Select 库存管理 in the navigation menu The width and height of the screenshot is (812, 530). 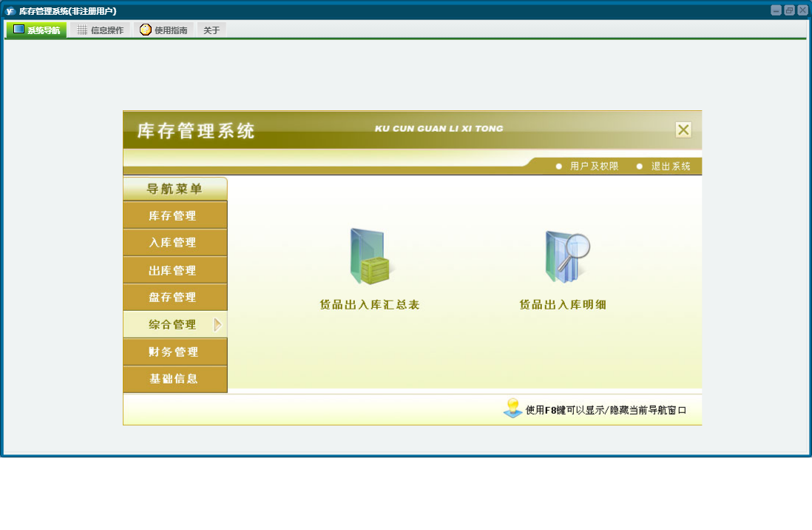click(x=175, y=215)
